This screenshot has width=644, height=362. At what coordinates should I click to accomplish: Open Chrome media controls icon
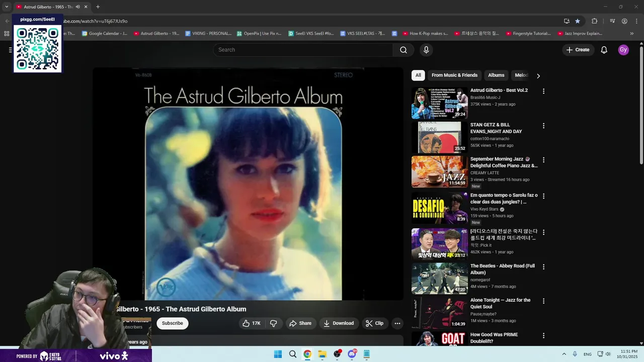click(x=612, y=21)
